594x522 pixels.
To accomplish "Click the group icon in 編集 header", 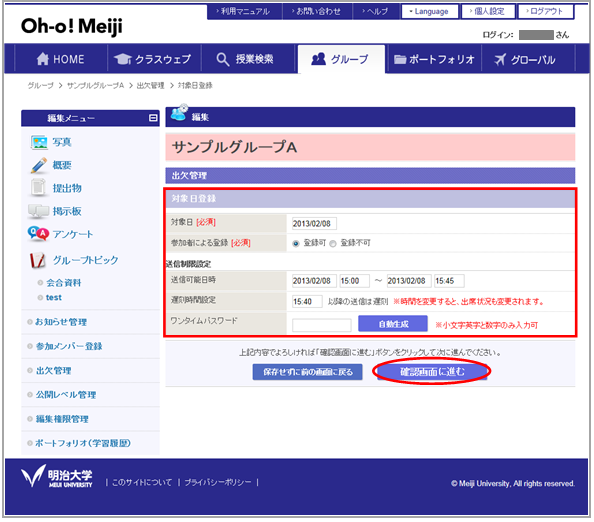I will click(179, 113).
